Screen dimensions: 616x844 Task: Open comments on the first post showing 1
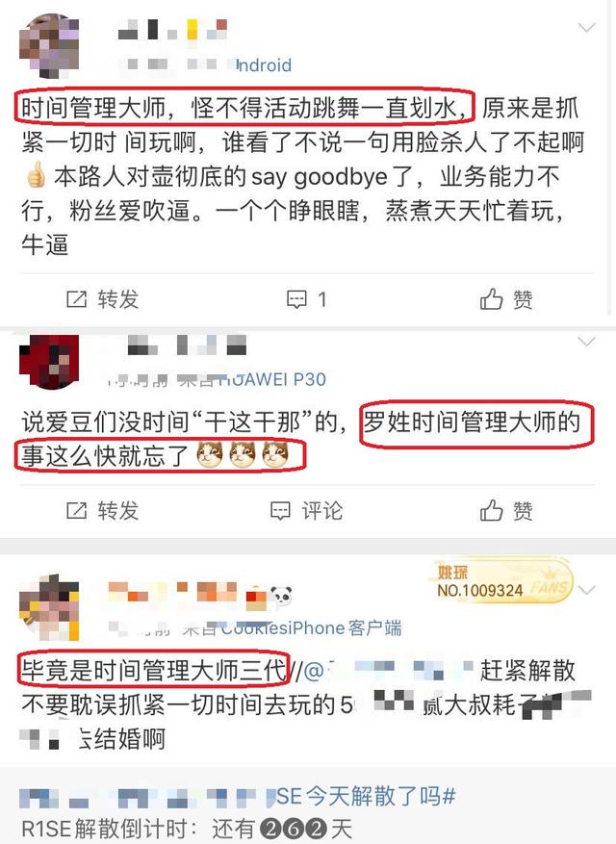[306, 299]
